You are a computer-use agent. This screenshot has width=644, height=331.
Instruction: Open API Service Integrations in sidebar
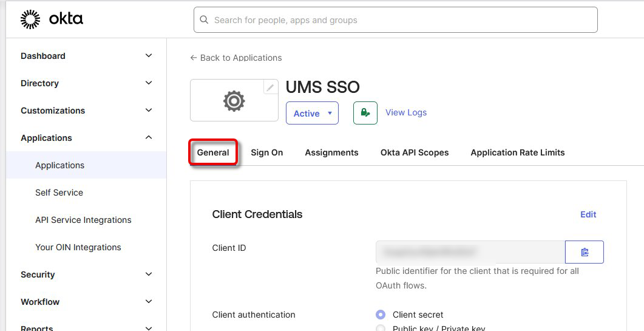click(83, 220)
